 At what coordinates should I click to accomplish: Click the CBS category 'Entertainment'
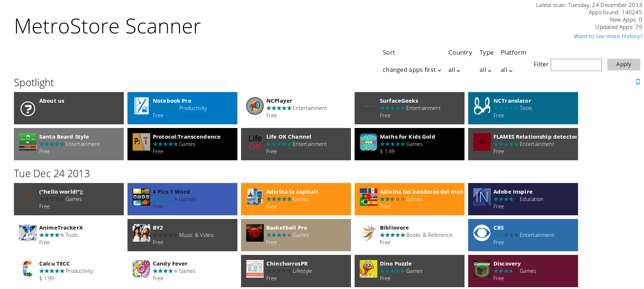537,235
